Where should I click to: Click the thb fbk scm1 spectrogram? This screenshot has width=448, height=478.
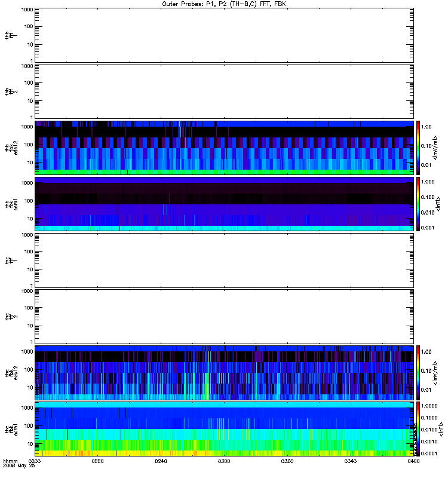pos(225,204)
